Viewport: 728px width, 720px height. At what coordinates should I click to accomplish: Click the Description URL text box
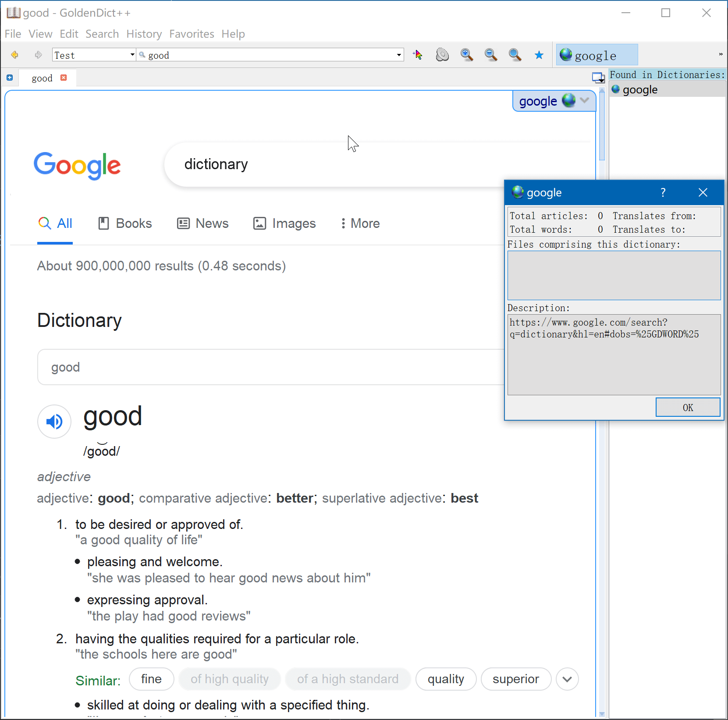pos(614,355)
